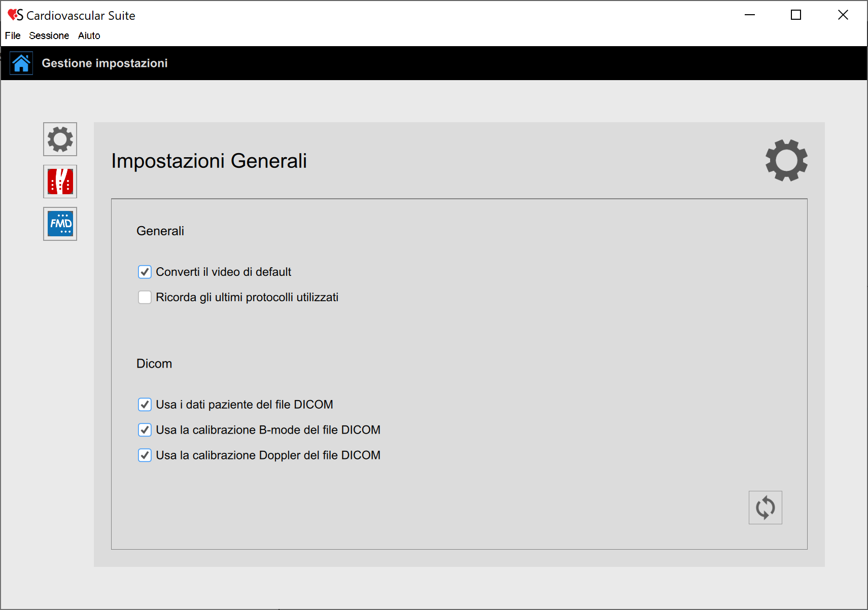Viewport: 868px width, 610px height.
Task: Go to the Home screen icon
Action: tap(21, 63)
